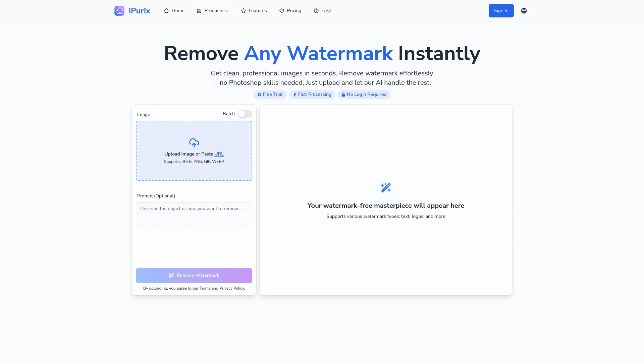Click the prompt text input field

pos(194,216)
